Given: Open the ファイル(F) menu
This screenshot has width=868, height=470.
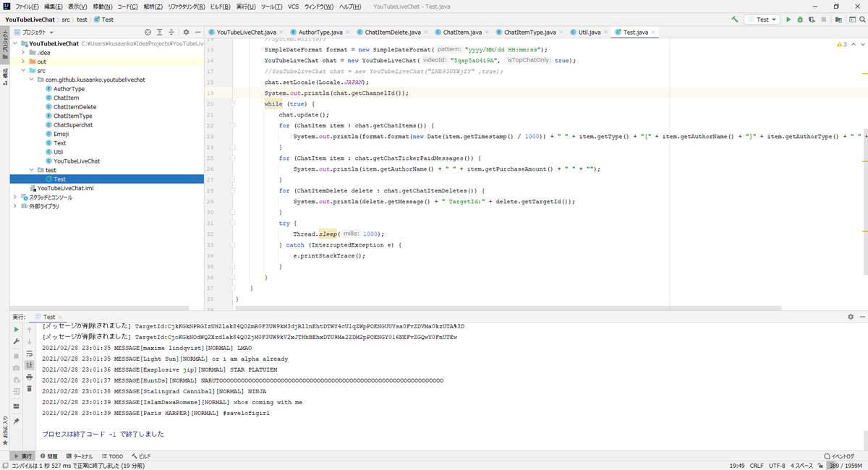Looking at the screenshot, I should pyautogui.click(x=27, y=7).
